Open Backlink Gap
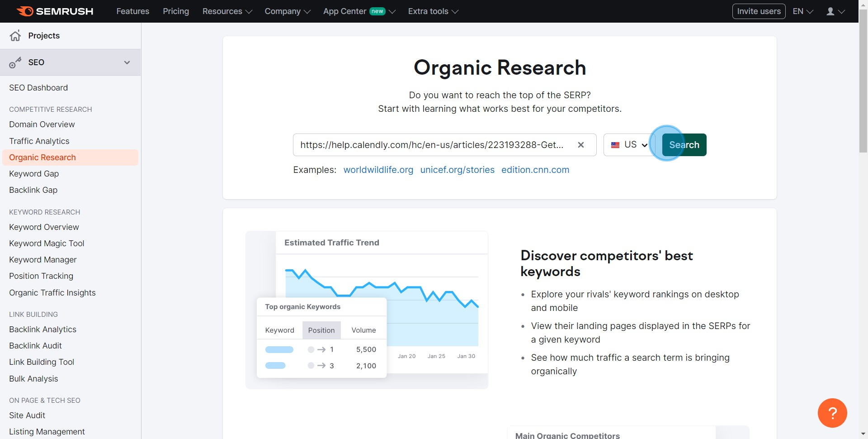Screen dimensions: 868x439 click(x=33, y=190)
